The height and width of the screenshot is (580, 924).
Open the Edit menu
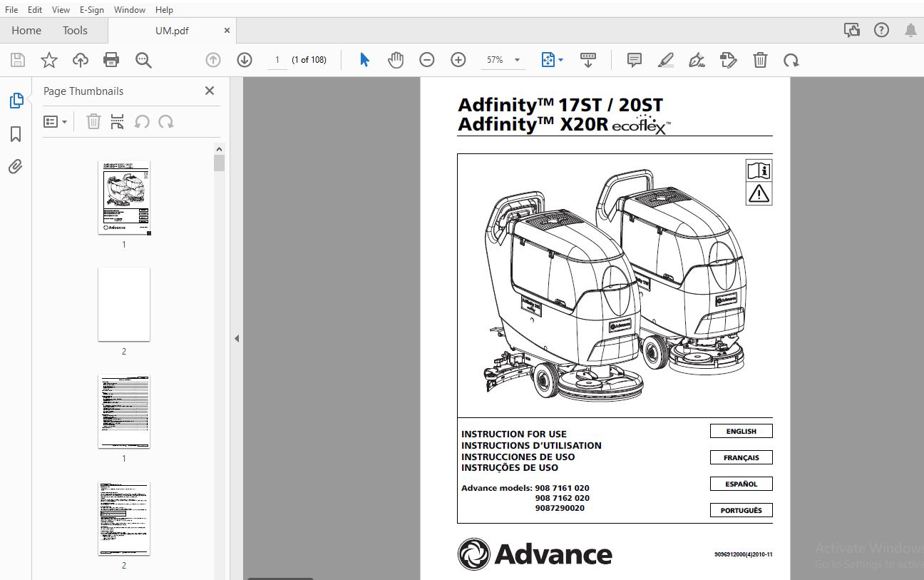click(x=35, y=10)
